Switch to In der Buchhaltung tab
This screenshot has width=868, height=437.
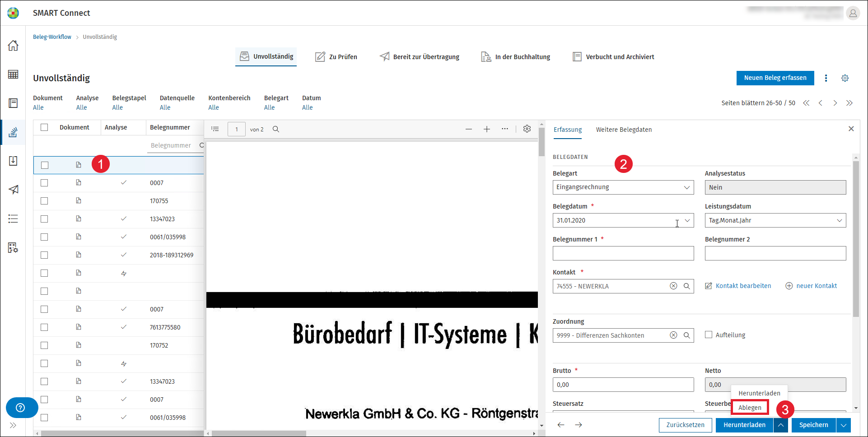click(x=516, y=57)
